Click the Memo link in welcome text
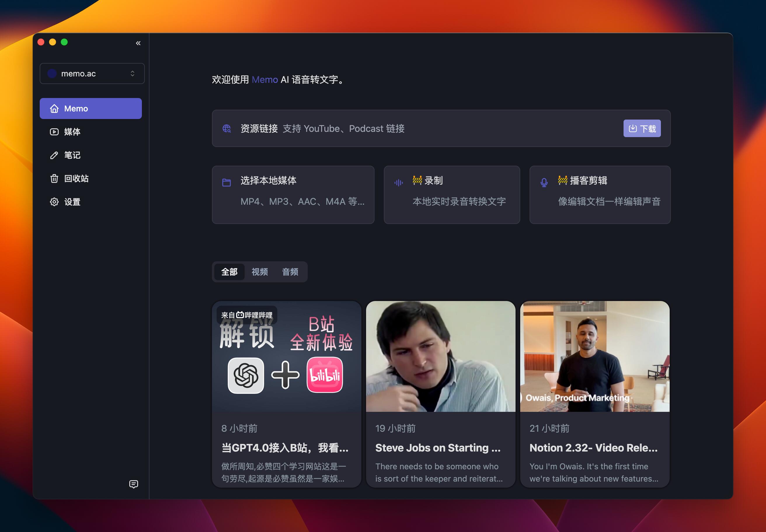Screen dimensions: 766x532 264,80
